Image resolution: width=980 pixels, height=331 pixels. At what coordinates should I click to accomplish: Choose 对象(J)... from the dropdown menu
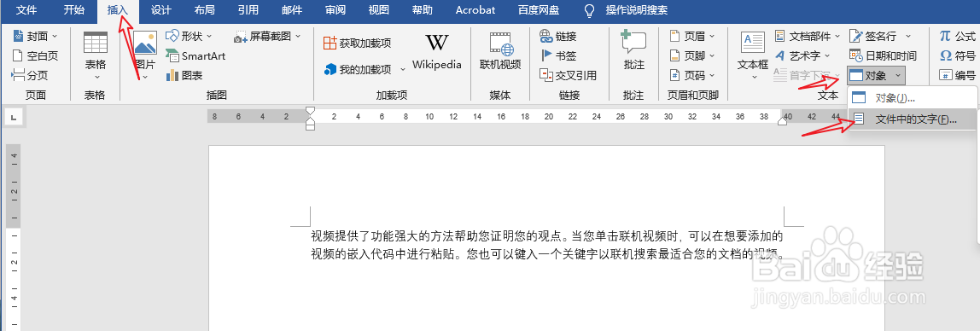click(x=912, y=97)
